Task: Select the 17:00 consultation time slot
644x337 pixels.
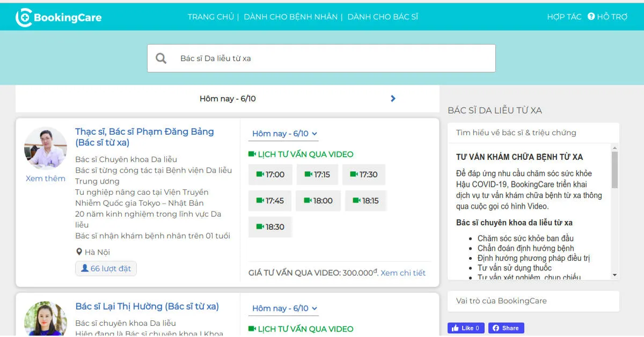Action: [270, 174]
